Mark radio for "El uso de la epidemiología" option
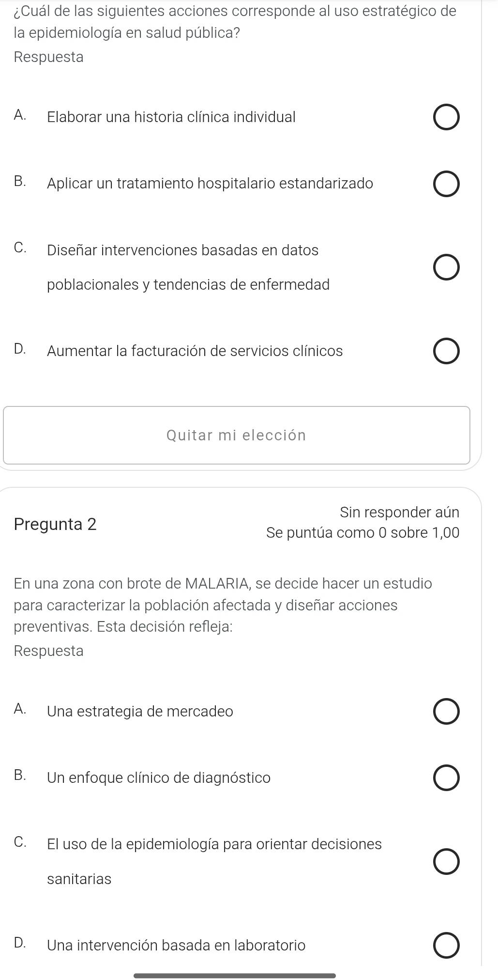Viewport: 498px width, 980px height. coord(446,862)
